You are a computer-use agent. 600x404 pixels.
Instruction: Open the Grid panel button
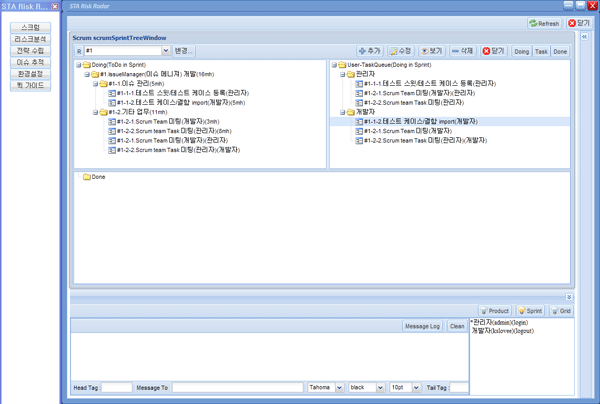click(561, 311)
